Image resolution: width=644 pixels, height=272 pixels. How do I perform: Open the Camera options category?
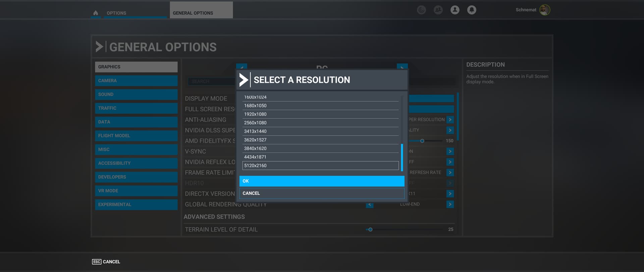pos(136,81)
